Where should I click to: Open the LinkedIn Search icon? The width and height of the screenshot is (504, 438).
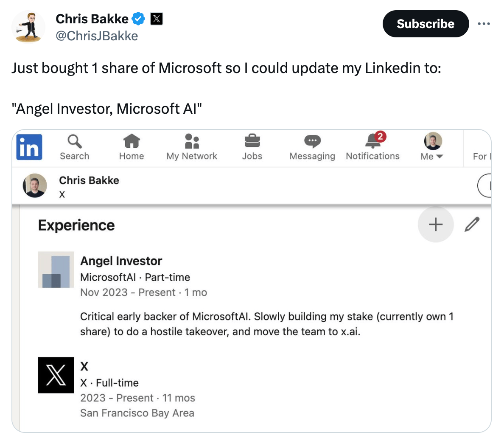[x=75, y=141]
